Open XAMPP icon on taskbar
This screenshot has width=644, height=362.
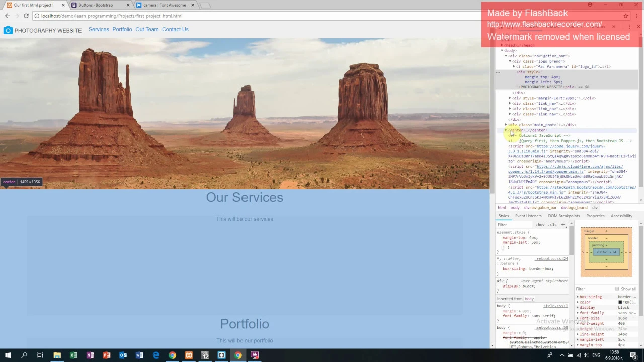click(189, 355)
